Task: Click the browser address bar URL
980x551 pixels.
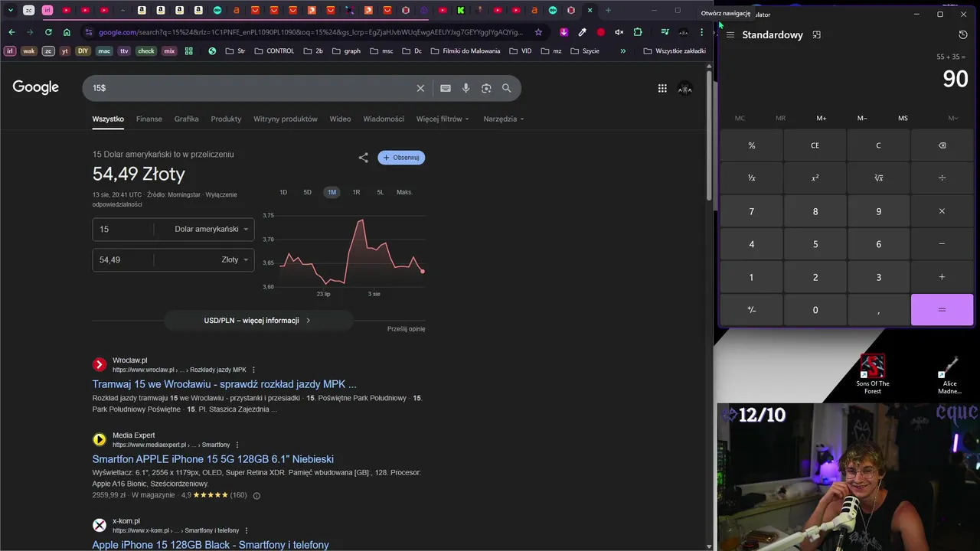Action: [311, 32]
